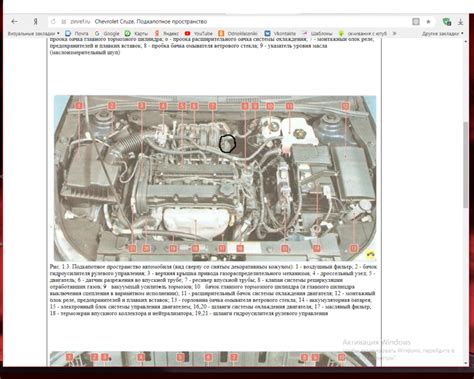Viewport: 474px width, 379px height.
Task: Open the green protection shield extension icon
Action: pyautogui.click(x=446, y=22)
